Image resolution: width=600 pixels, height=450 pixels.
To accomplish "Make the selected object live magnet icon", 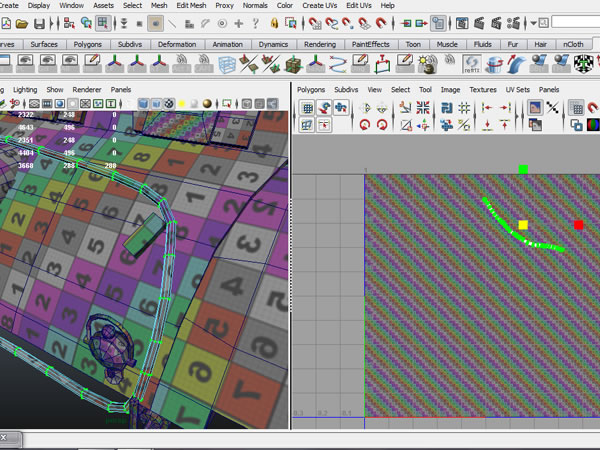I will 381,23.
